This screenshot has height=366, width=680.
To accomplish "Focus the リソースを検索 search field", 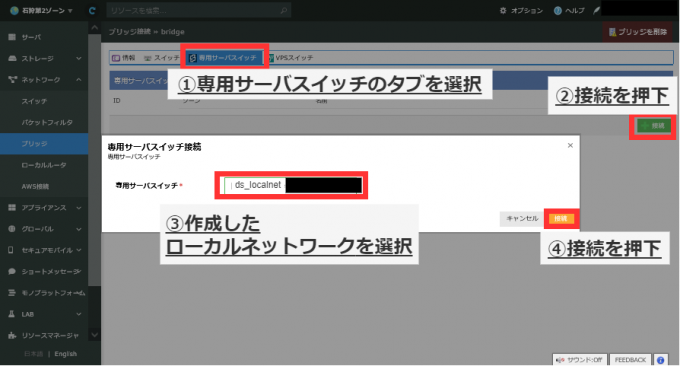I will pyautogui.click(x=199, y=10).
